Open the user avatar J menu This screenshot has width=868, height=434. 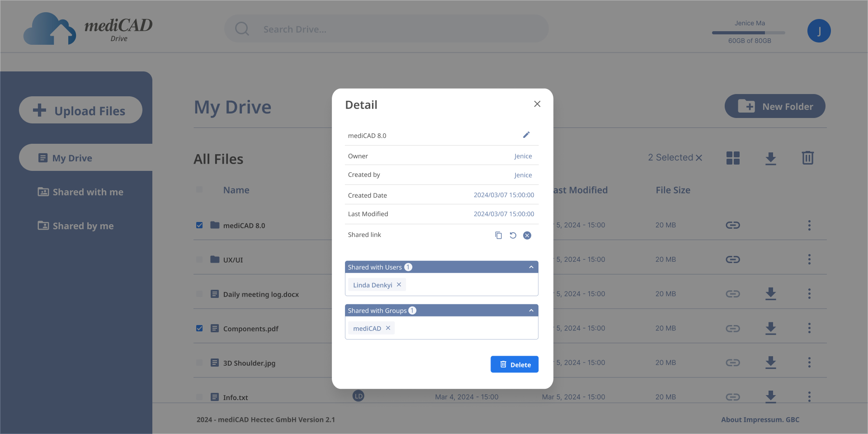819,31
